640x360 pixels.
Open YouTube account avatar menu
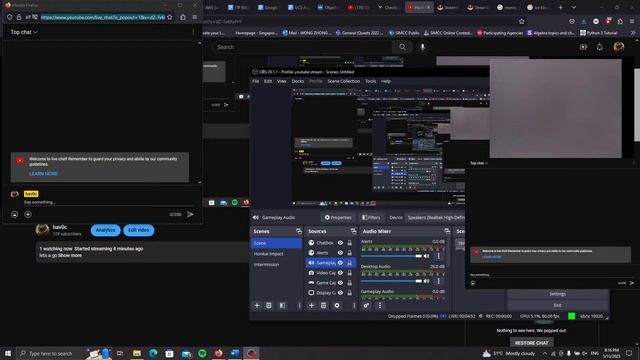tap(619, 47)
